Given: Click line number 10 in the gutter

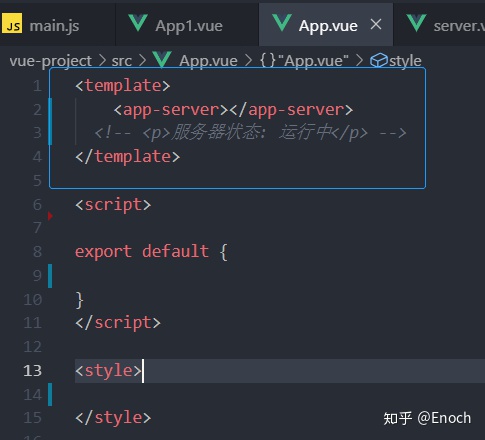Looking at the screenshot, I should tap(33, 300).
